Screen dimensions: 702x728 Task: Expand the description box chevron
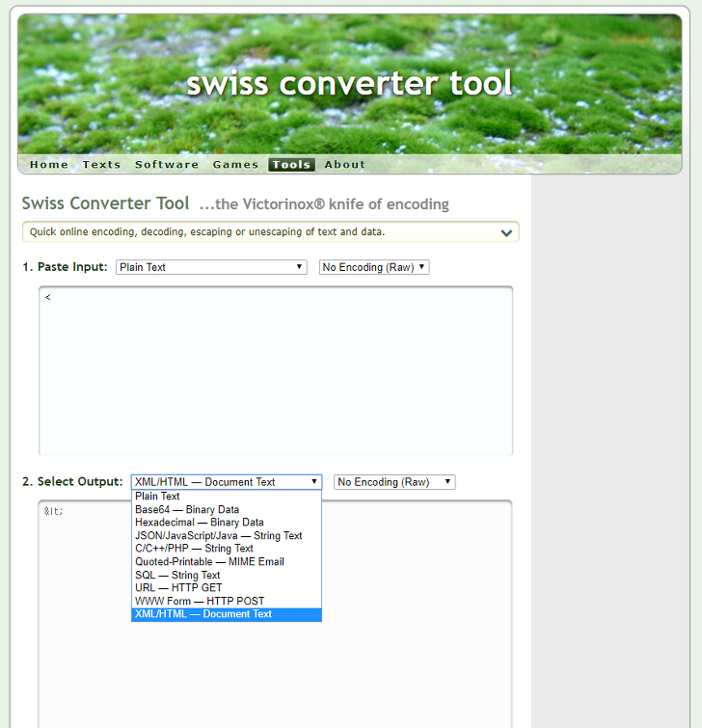(506, 232)
